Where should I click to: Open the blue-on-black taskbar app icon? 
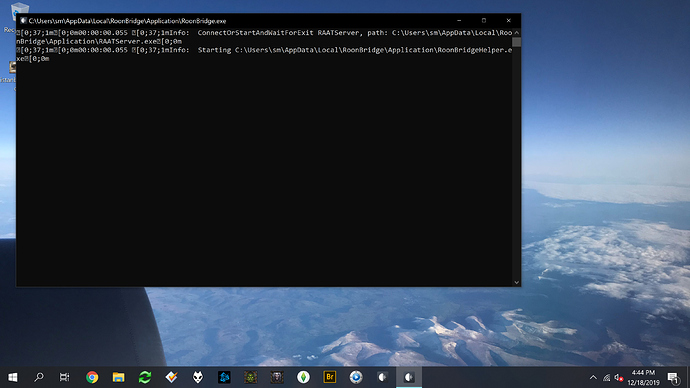[224, 377]
